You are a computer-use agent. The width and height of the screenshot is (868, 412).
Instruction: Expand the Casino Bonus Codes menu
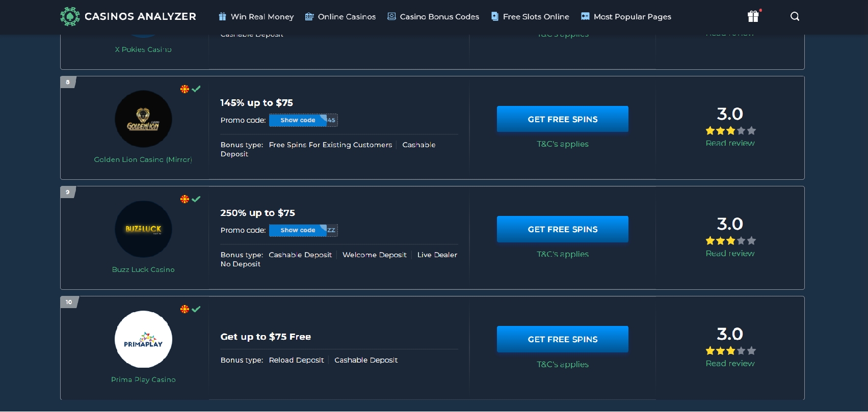(433, 17)
